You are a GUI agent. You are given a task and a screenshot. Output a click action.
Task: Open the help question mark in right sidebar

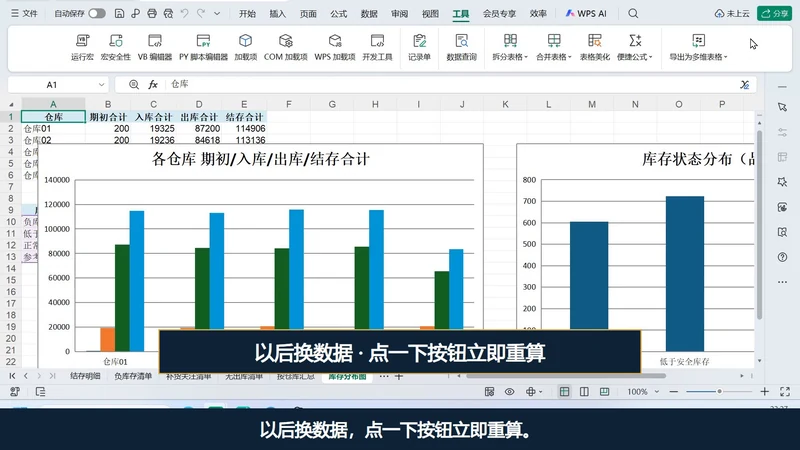pyautogui.click(x=782, y=257)
